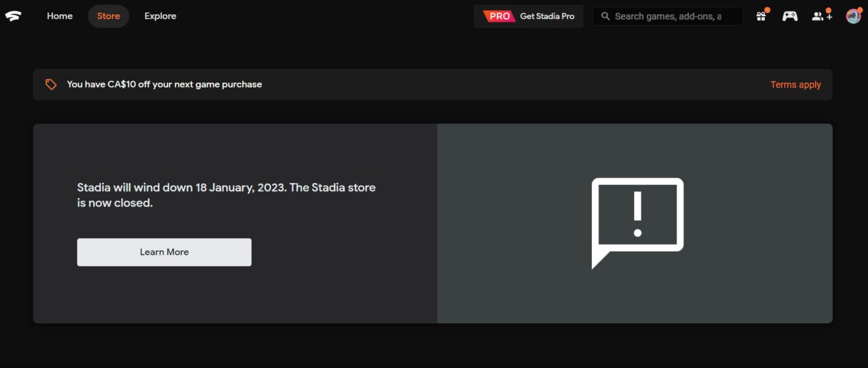The image size is (868, 368).
Task: Open the Terms apply link
Action: (795, 85)
